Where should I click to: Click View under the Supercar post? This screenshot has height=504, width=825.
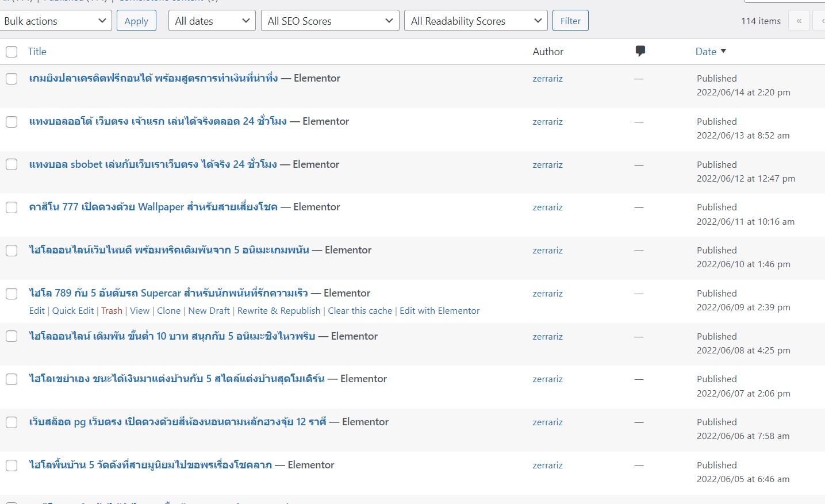point(140,310)
